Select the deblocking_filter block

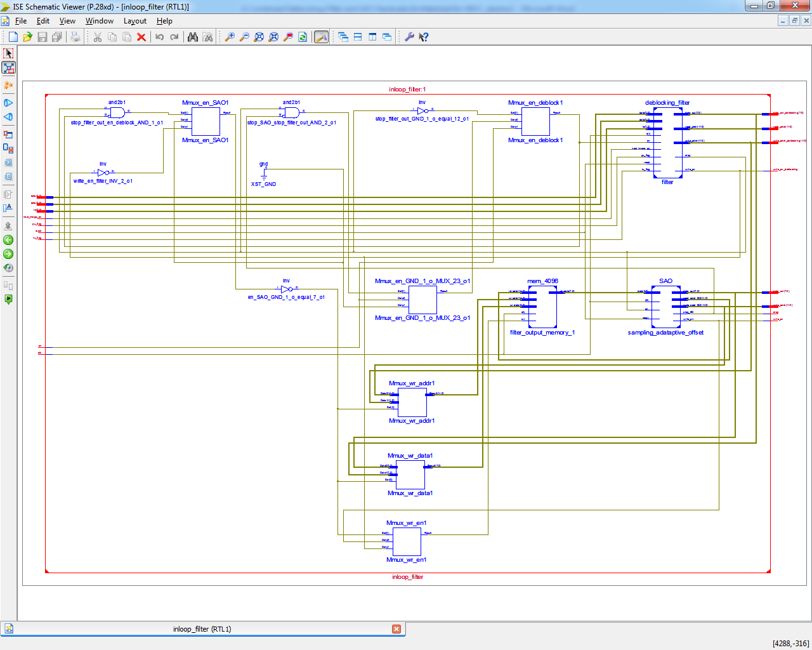[667, 142]
